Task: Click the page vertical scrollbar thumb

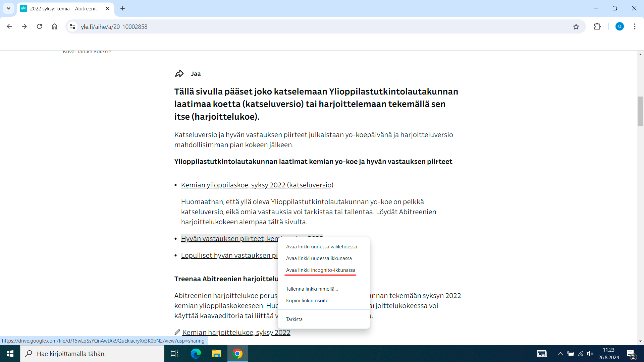Action: [640, 111]
